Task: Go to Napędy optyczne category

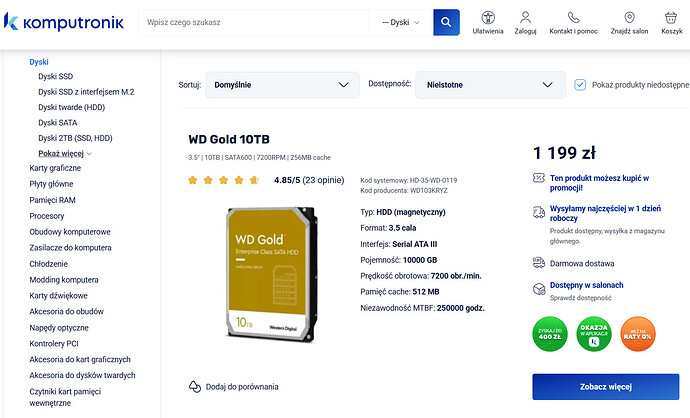Action: (59, 327)
